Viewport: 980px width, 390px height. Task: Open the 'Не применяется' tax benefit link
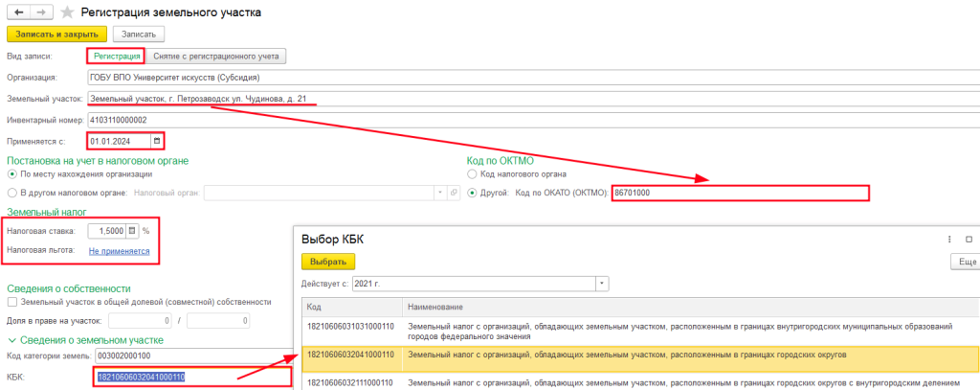pyautogui.click(x=120, y=251)
